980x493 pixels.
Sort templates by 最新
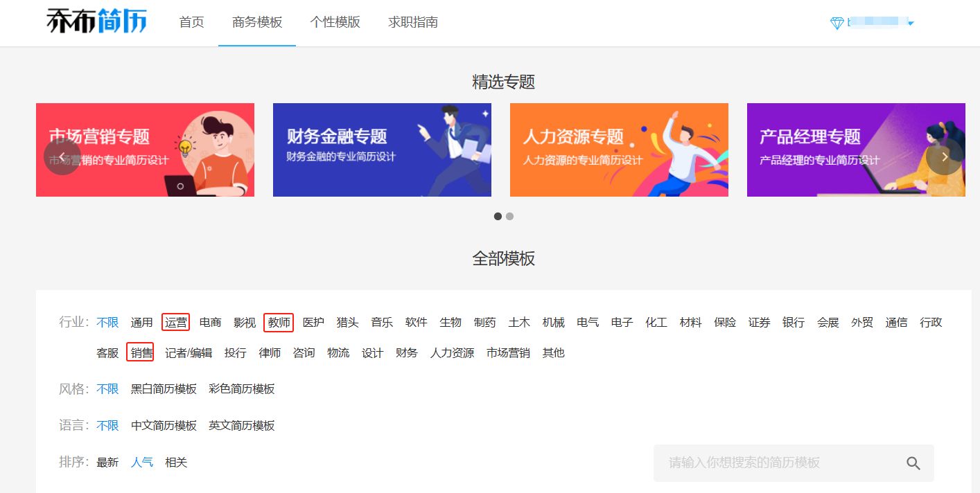[107, 462]
